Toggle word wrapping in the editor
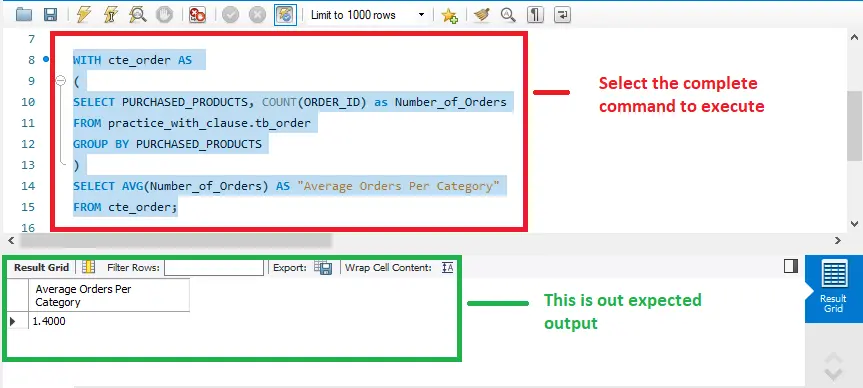The width and height of the screenshot is (863, 388). [x=562, y=14]
